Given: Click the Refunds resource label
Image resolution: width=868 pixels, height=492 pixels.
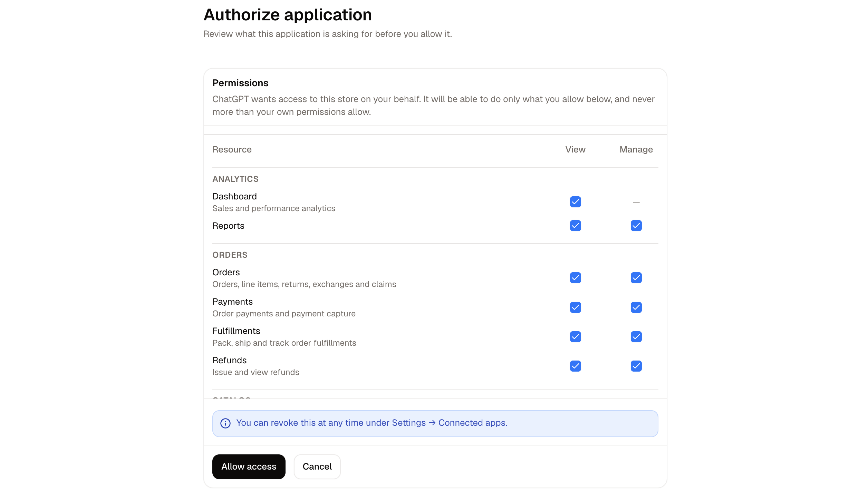Looking at the screenshot, I should [229, 360].
